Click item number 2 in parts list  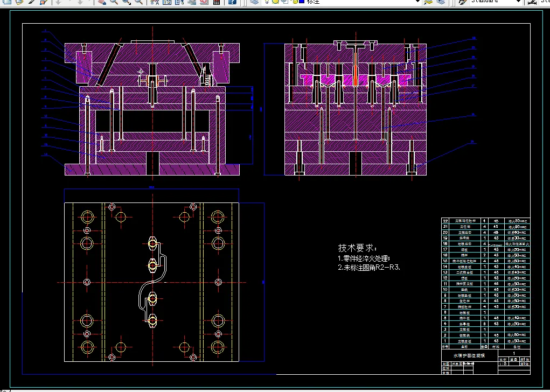pos(445,335)
